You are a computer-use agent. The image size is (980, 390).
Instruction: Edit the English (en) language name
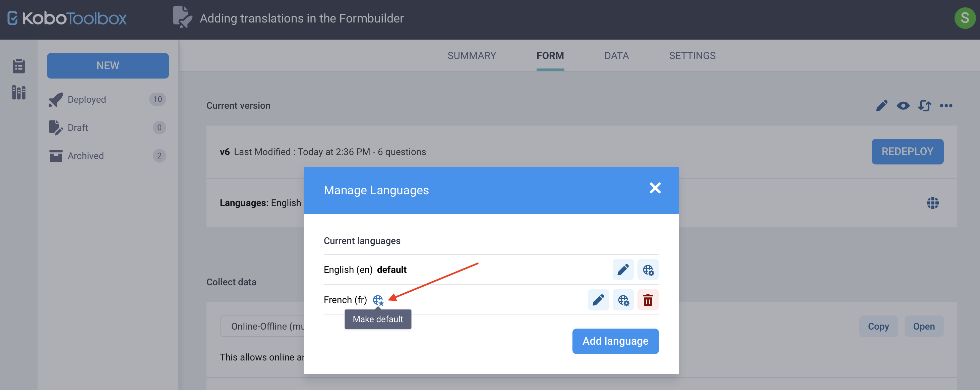tap(623, 269)
